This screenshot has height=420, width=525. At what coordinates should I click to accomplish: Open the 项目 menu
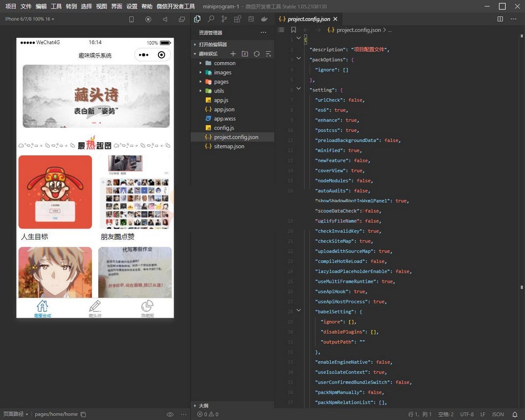pos(10,7)
